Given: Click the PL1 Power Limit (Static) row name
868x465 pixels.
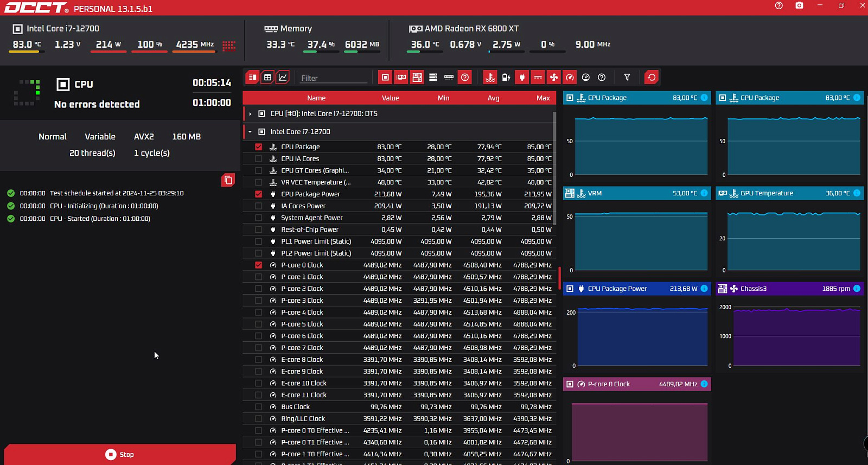Looking at the screenshot, I should pos(316,241).
